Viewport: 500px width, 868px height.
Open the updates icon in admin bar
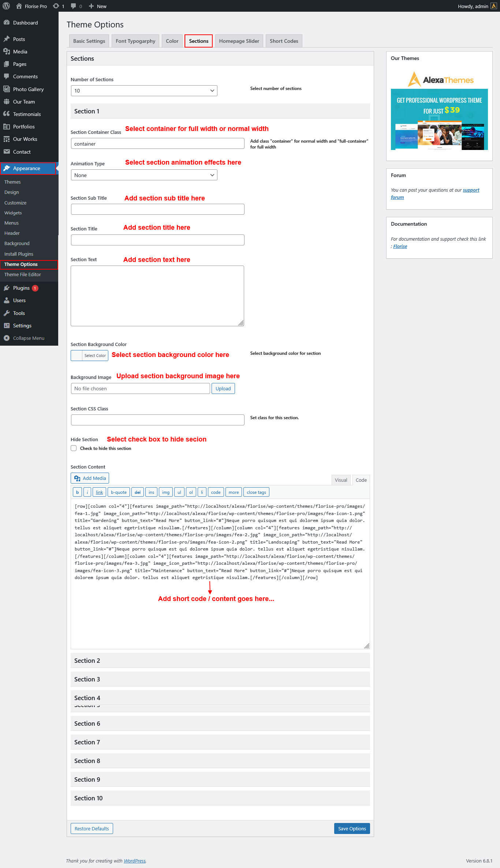click(56, 6)
